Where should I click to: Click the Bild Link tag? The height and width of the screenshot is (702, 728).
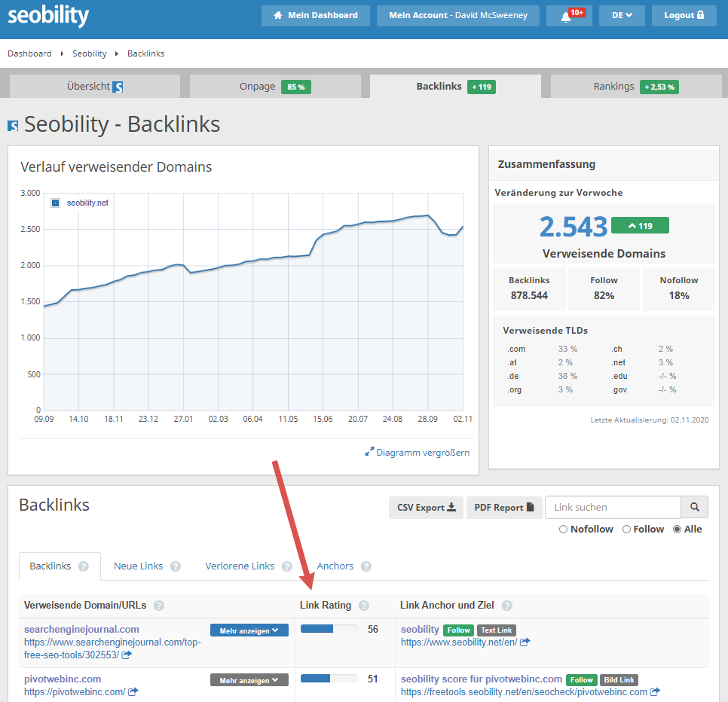pyautogui.click(x=619, y=679)
